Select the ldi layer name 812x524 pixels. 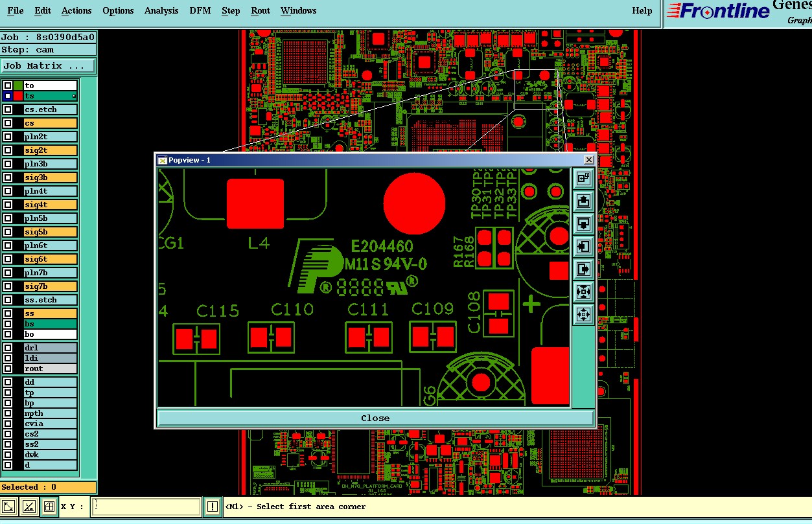51,358
